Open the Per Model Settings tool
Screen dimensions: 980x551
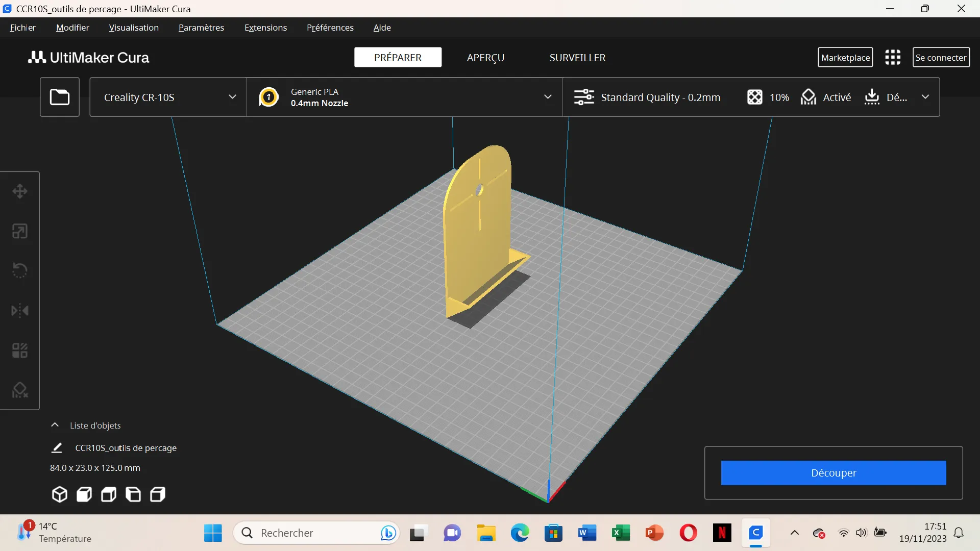coord(20,350)
